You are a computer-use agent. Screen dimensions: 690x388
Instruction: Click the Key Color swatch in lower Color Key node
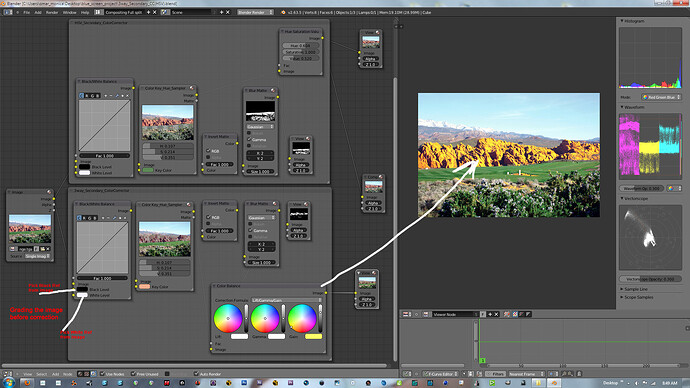[x=145, y=286]
